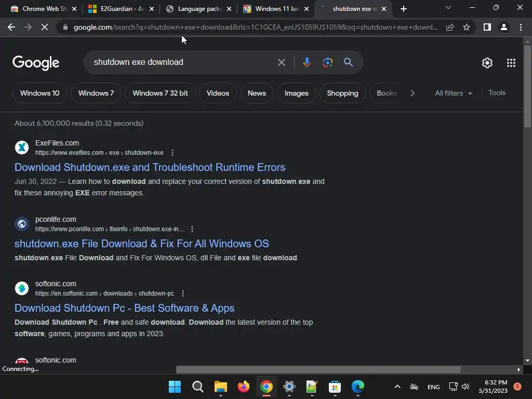Go back to previous page
Image resolution: width=532 pixels, height=399 pixels.
point(11,27)
